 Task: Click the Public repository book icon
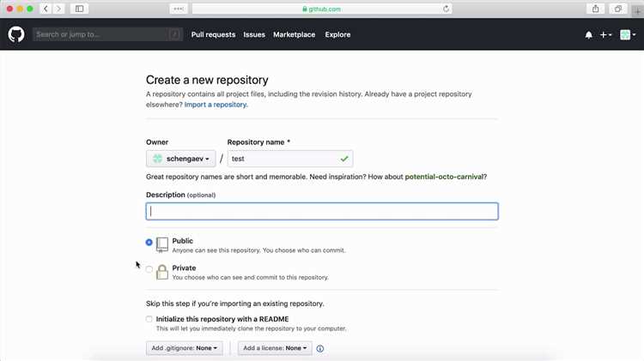click(x=162, y=244)
